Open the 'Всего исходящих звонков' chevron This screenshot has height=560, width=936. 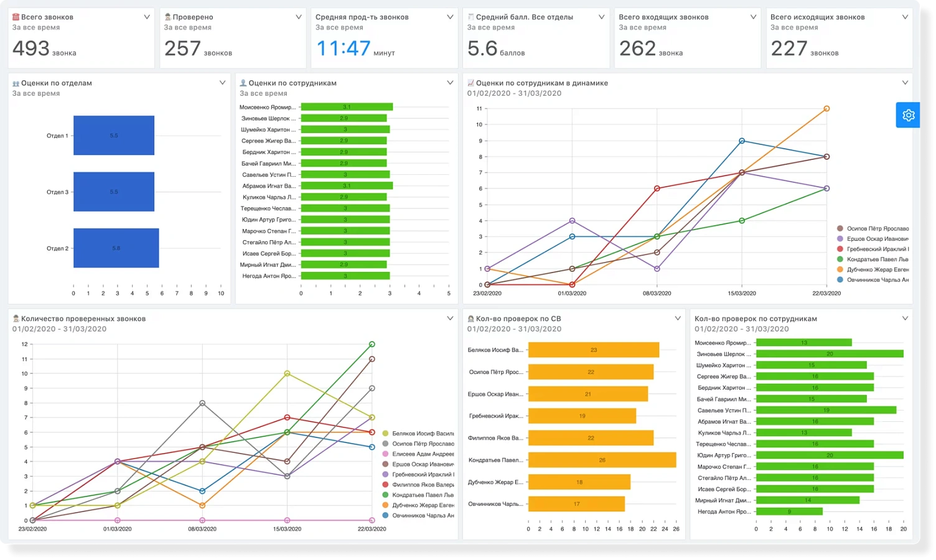pyautogui.click(x=905, y=17)
